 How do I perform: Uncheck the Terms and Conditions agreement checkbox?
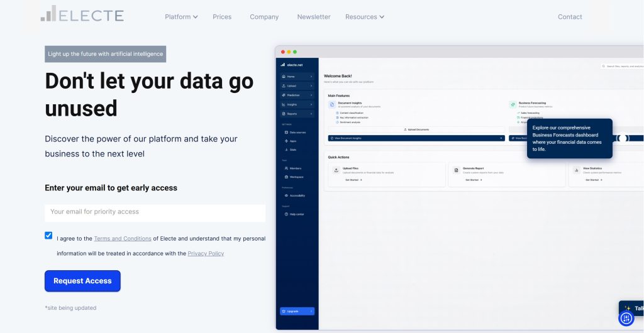point(48,236)
